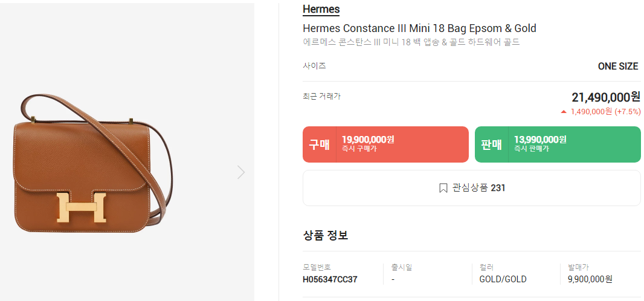Click the bookmark icon beside 관심상품
This screenshot has width=644, height=301.
443,188
